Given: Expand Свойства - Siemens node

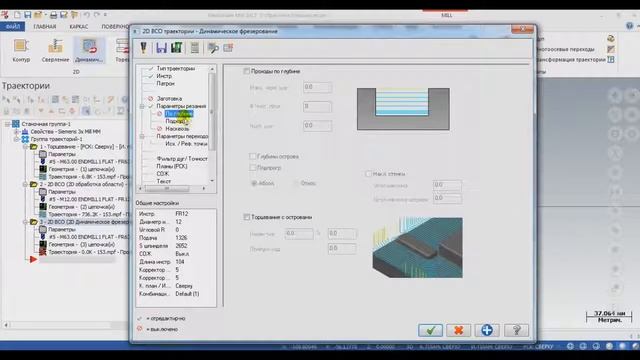Looking at the screenshot, I should (16, 131).
